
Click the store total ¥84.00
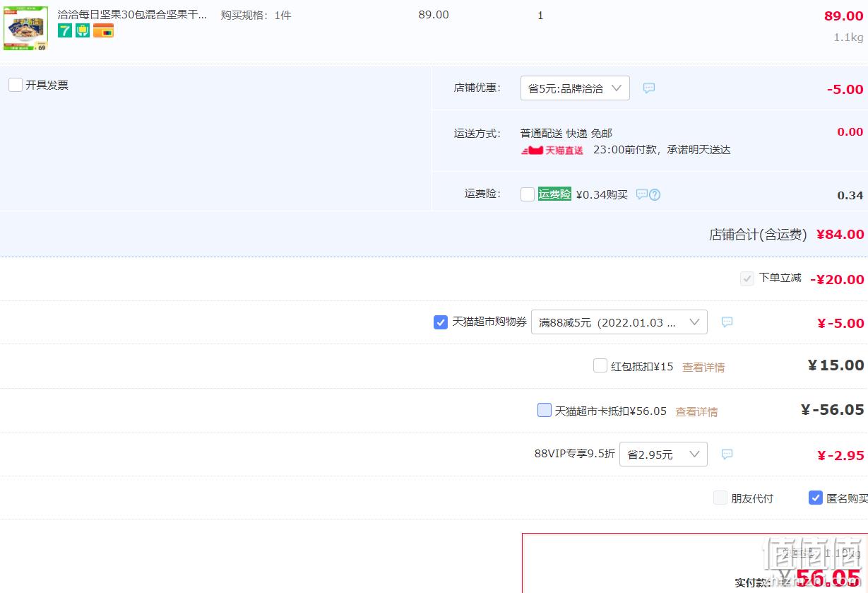840,234
